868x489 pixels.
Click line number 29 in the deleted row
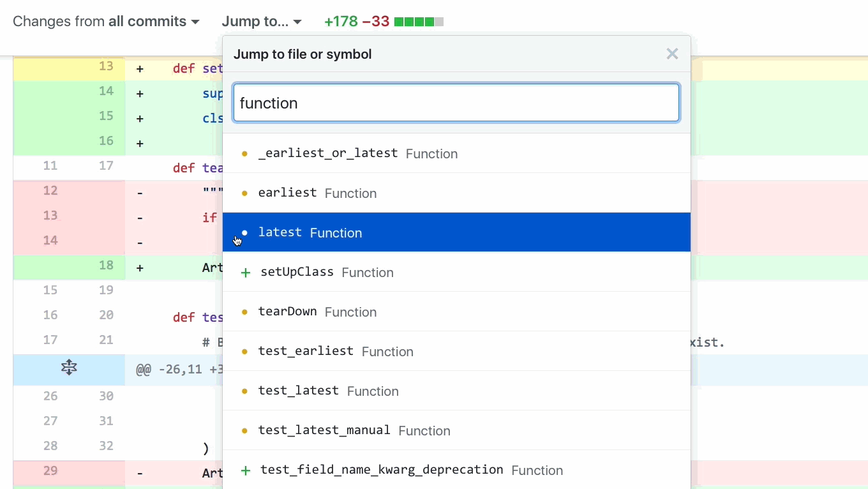(x=50, y=471)
